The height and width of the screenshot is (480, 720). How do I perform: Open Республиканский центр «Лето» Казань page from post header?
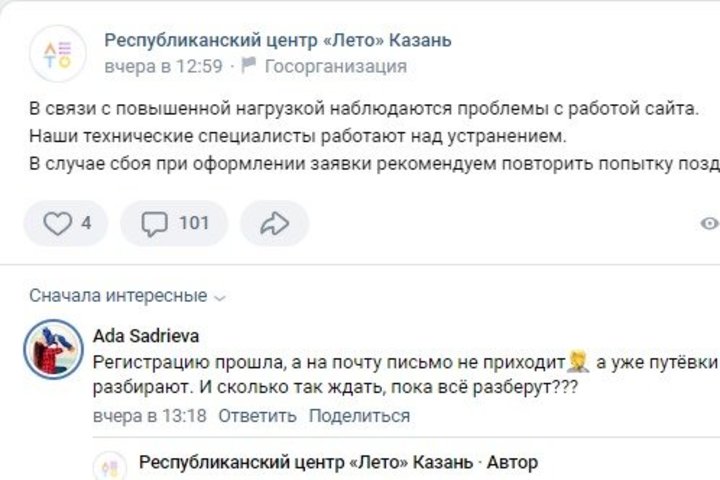click(x=277, y=41)
